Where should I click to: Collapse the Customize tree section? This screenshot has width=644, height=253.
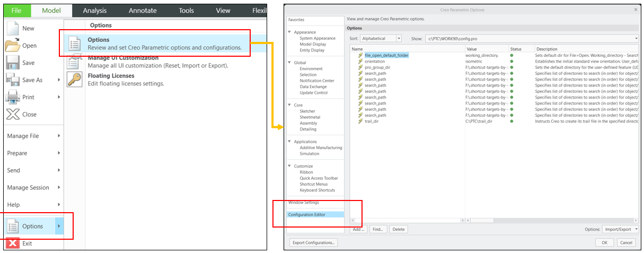tap(290, 166)
